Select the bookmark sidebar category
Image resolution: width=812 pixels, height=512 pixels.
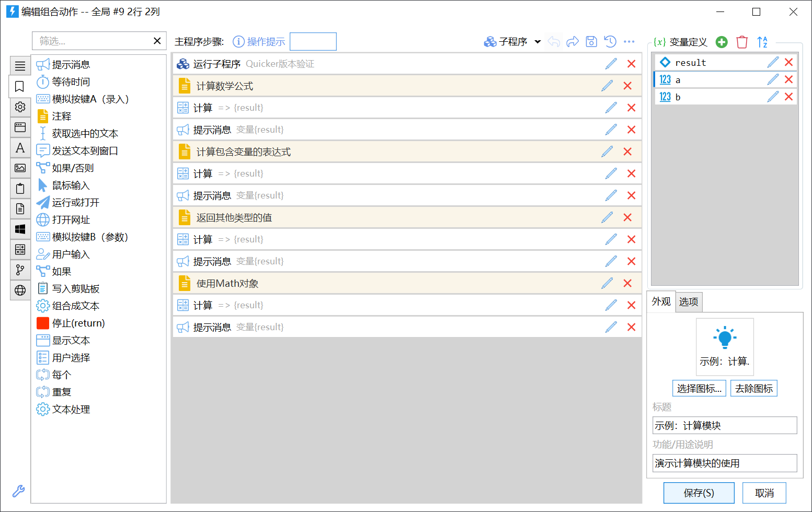click(20, 86)
